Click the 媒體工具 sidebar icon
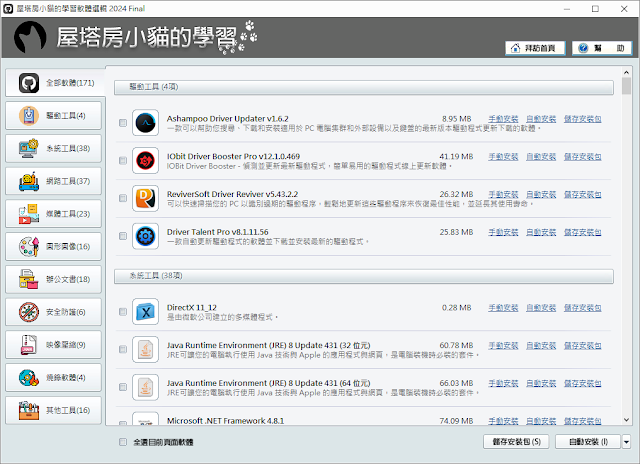640x464 pixels. [x=29, y=214]
